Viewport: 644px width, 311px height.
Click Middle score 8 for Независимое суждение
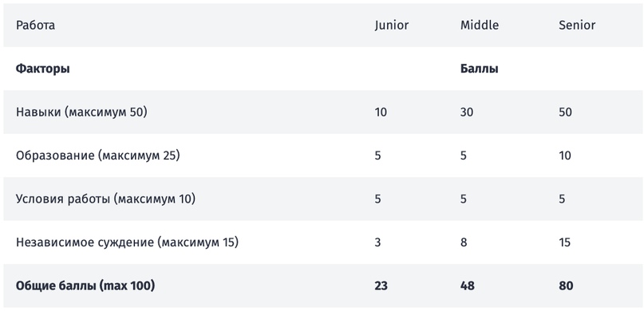tap(464, 242)
